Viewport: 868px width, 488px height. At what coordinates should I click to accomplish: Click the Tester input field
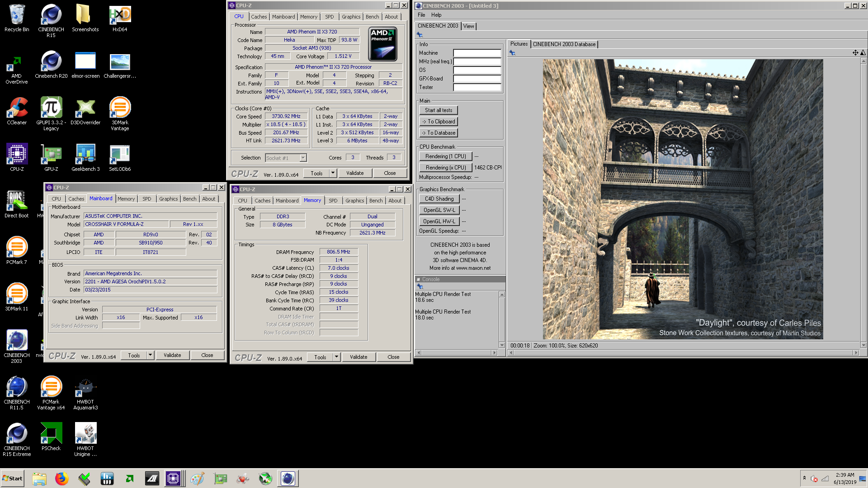pos(477,87)
